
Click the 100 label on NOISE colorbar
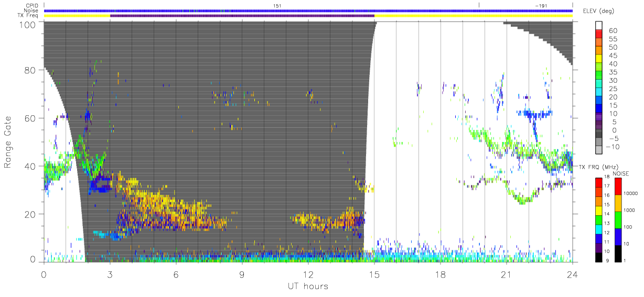628,227
